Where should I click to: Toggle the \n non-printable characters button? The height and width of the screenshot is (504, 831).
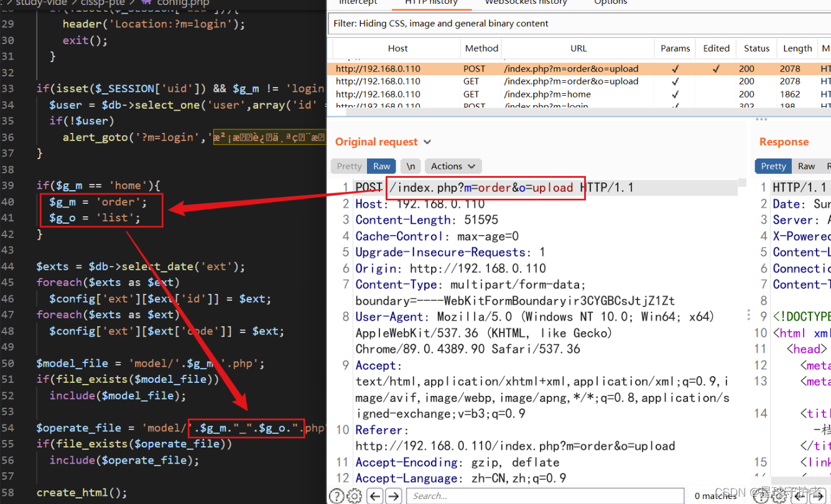(411, 166)
